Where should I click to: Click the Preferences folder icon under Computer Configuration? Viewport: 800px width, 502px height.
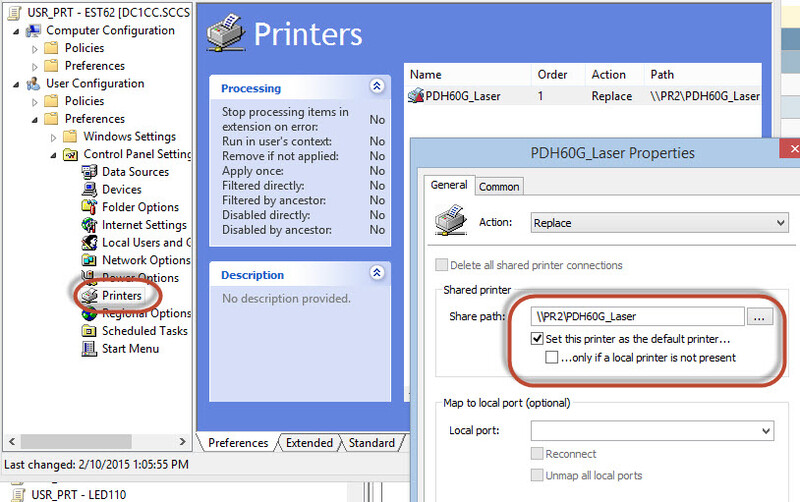[x=51, y=66]
